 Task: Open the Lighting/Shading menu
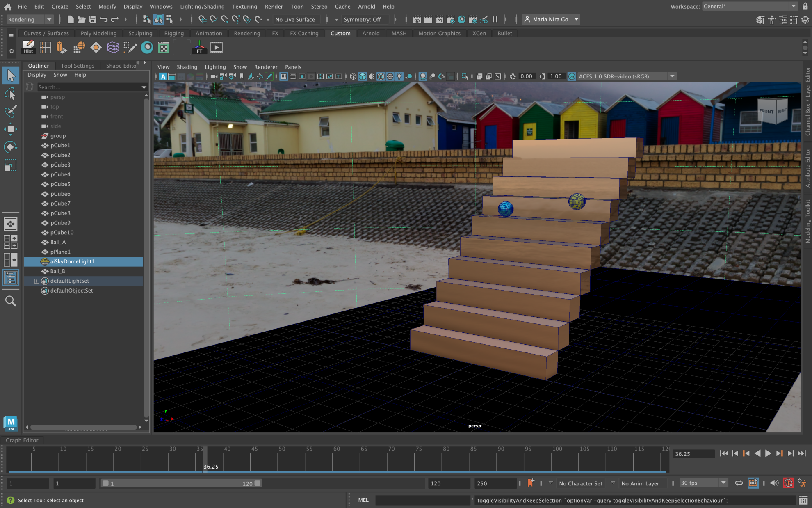pyautogui.click(x=202, y=7)
